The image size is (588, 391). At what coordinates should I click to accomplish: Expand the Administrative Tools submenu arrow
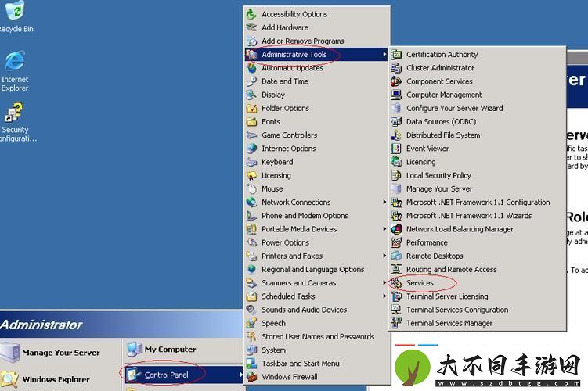(384, 54)
